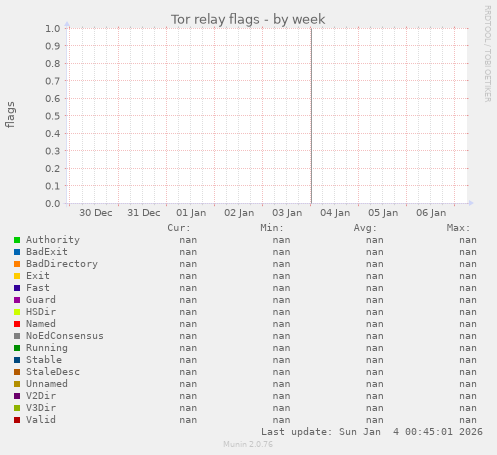Click the vertical time marker line in graph
This screenshot has width=497, height=455.
(x=311, y=116)
